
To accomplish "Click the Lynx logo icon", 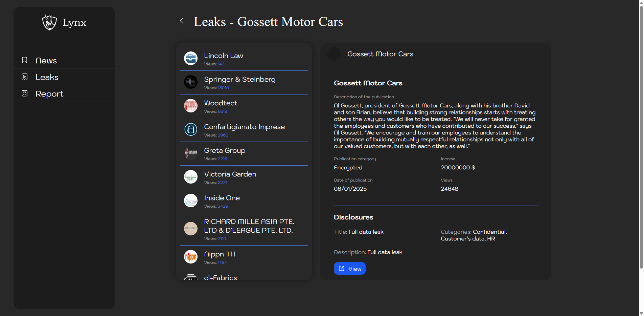I will (49, 23).
